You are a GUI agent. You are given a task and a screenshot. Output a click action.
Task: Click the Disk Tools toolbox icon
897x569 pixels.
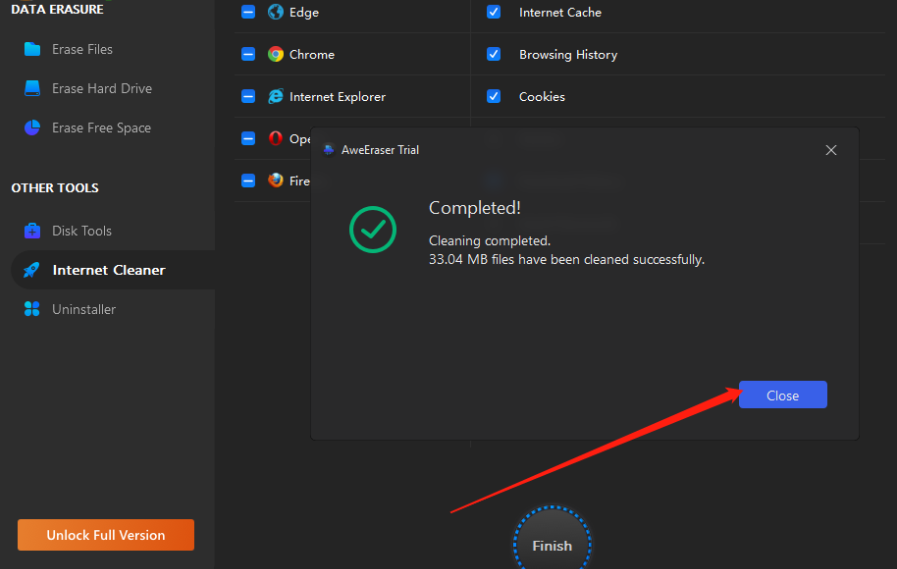(32, 230)
